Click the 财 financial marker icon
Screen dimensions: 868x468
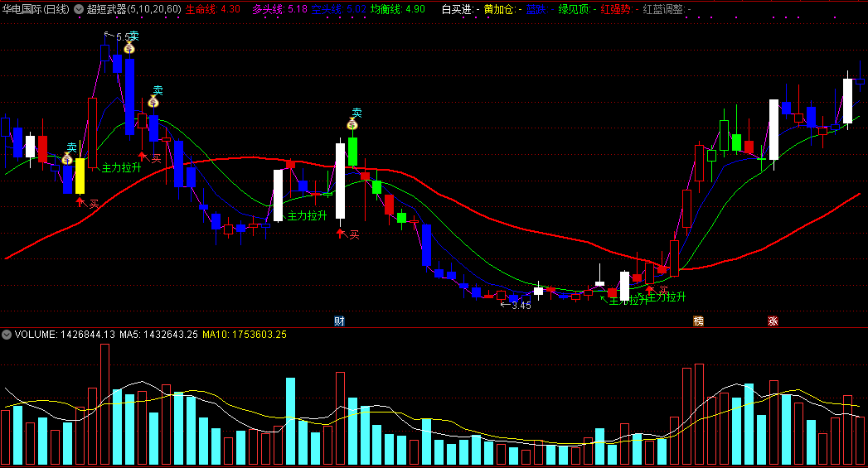[x=339, y=321]
